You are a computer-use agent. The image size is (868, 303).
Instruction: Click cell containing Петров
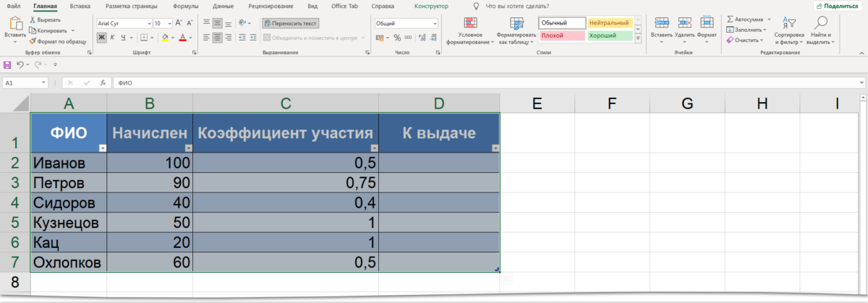68,182
